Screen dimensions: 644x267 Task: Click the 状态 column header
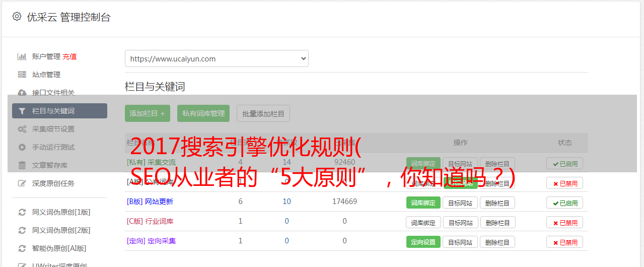point(565,143)
